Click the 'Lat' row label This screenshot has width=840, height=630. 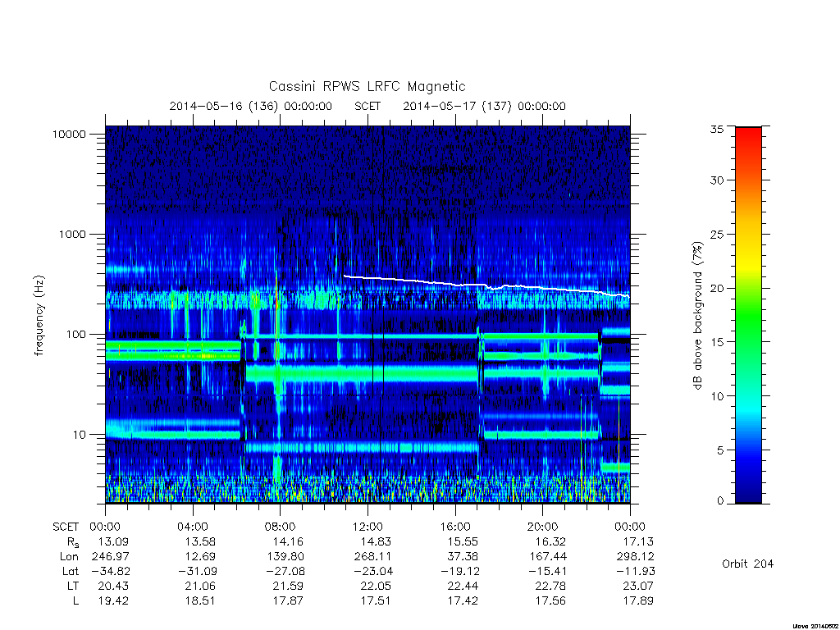(x=71, y=572)
